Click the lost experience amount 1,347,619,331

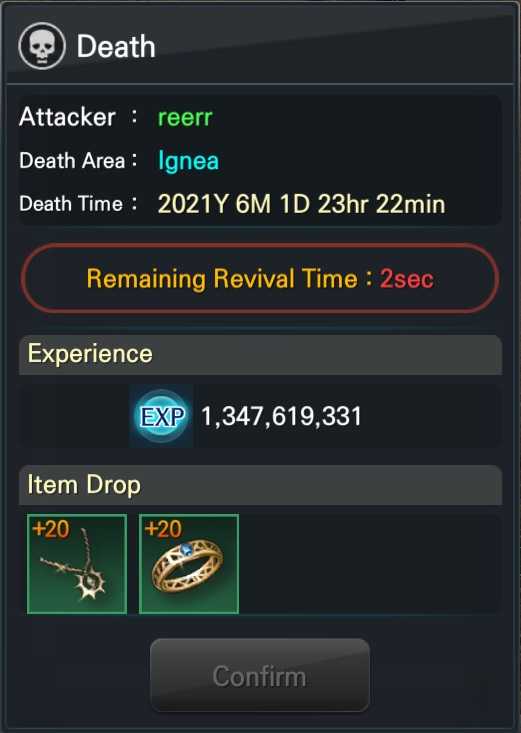point(281,416)
